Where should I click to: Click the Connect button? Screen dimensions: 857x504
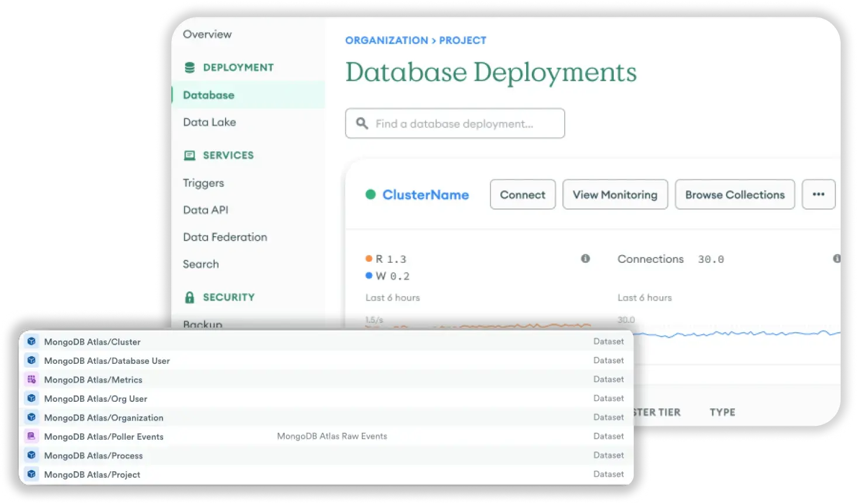pyautogui.click(x=522, y=194)
